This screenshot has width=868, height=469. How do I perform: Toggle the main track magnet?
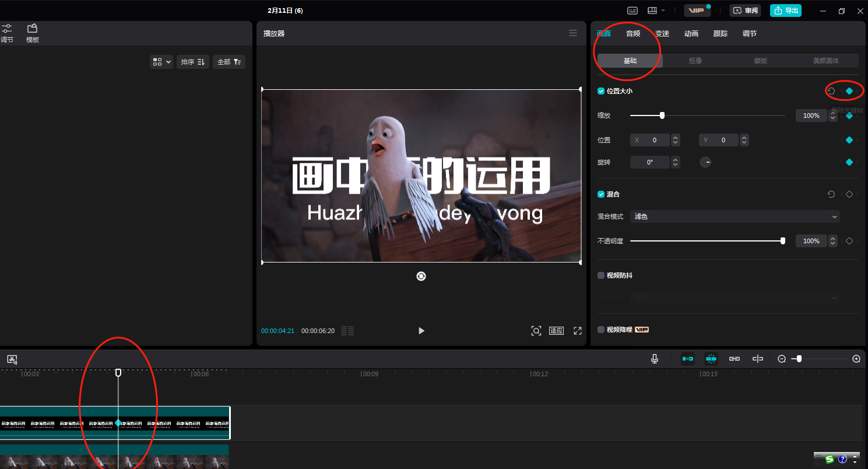click(x=688, y=359)
